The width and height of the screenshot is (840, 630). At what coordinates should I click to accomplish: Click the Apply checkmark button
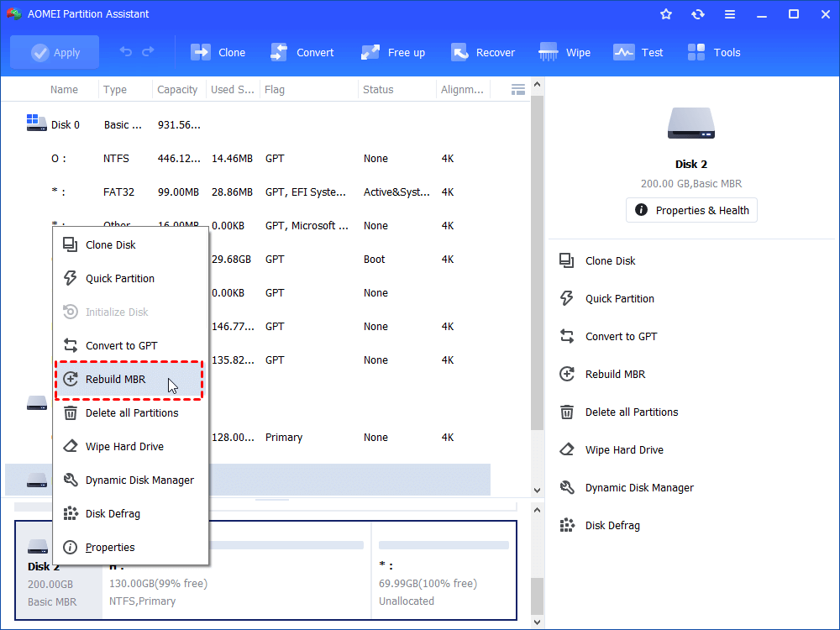[55, 52]
